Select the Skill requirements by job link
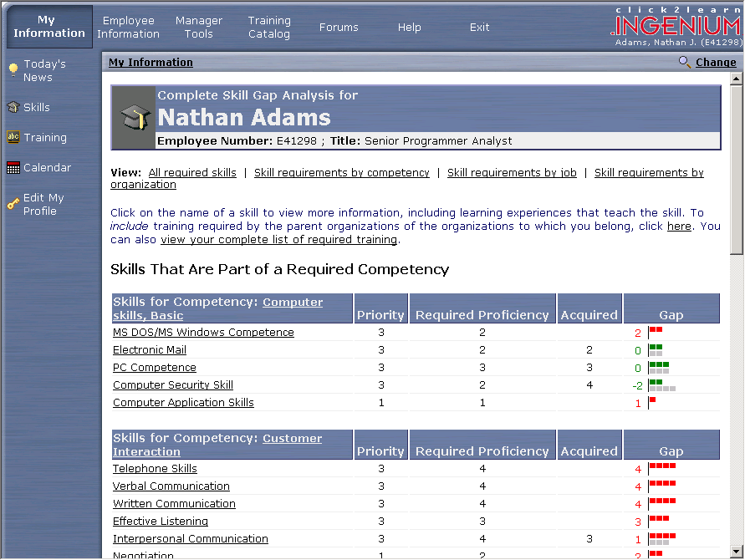This screenshot has height=560, width=745. tap(512, 173)
